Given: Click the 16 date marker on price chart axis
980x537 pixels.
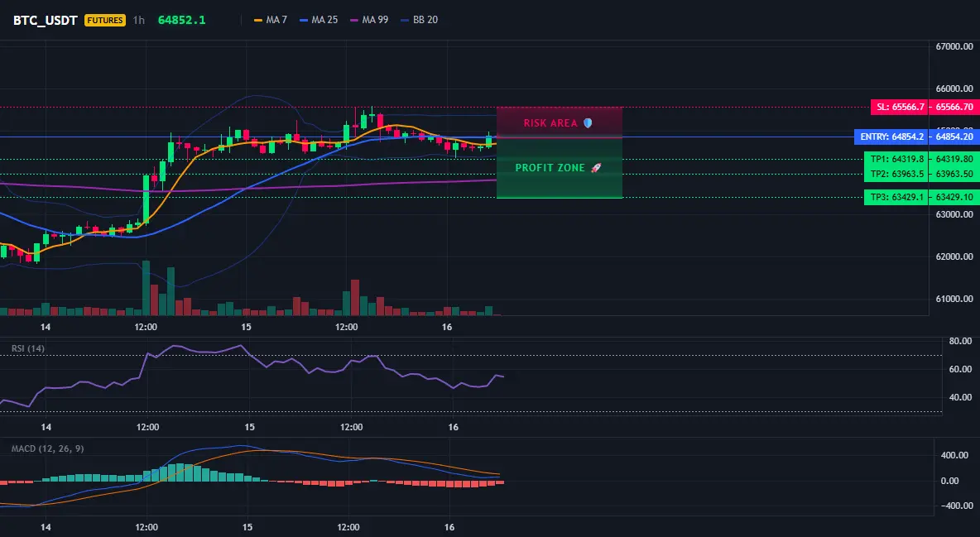Looking at the screenshot, I should point(447,327).
